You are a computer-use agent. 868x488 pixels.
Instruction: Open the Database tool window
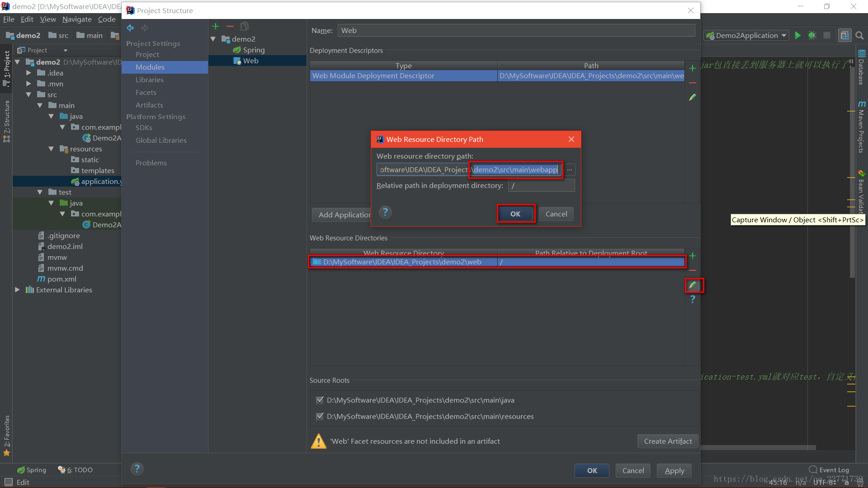tap(861, 67)
